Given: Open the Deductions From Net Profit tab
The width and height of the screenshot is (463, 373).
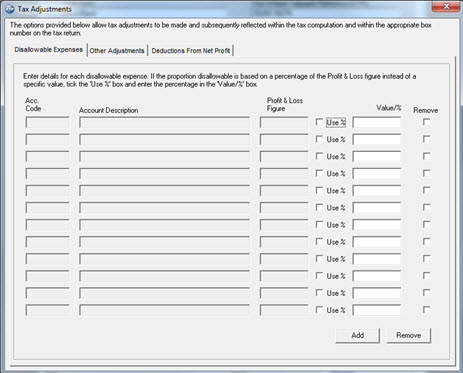Looking at the screenshot, I should tap(191, 51).
